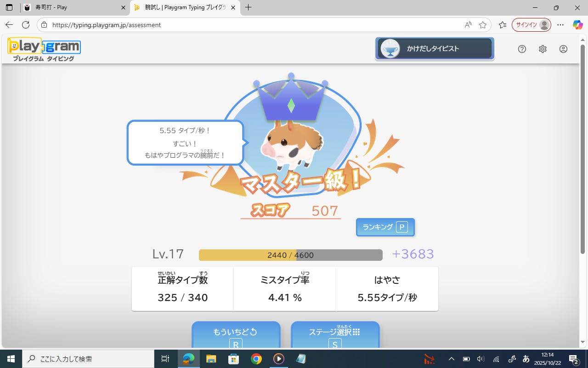
Task: Open File Explorer from the taskbar
Action: coord(211,359)
